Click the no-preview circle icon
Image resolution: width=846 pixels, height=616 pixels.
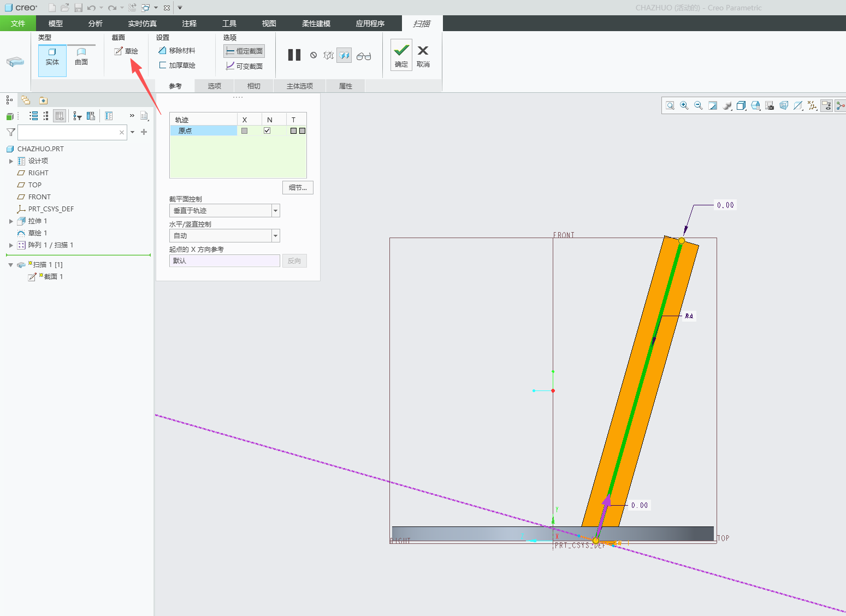(x=313, y=55)
